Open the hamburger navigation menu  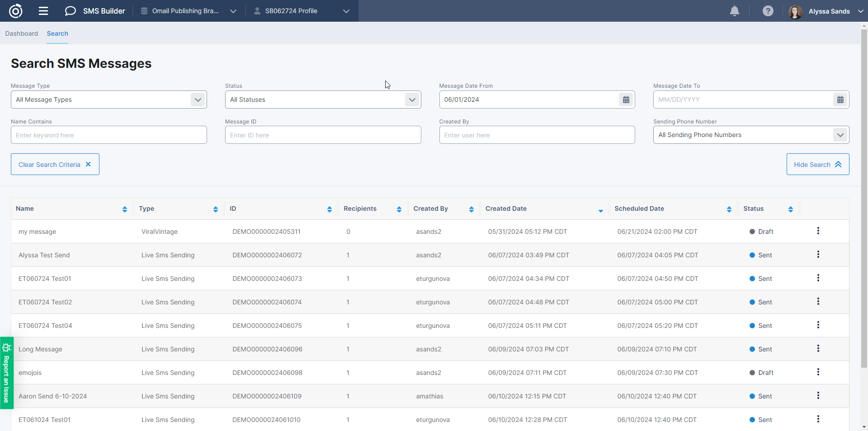tap(43, 11)
